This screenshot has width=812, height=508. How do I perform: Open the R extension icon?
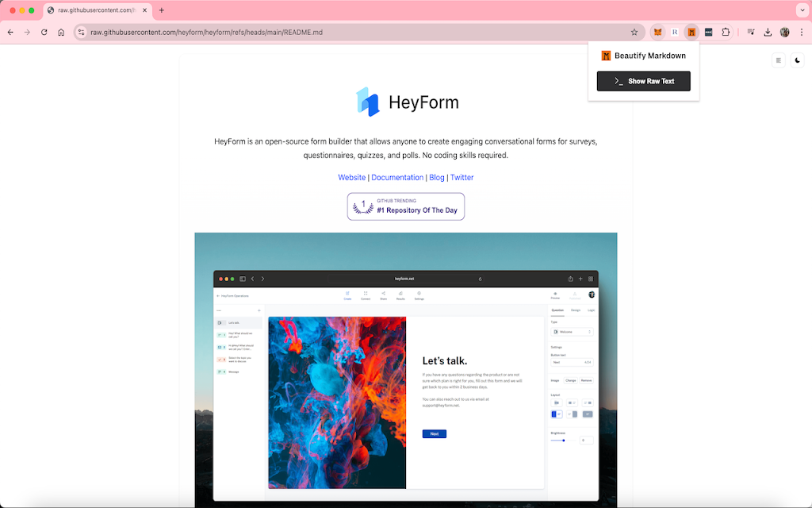tap(675, 32)
